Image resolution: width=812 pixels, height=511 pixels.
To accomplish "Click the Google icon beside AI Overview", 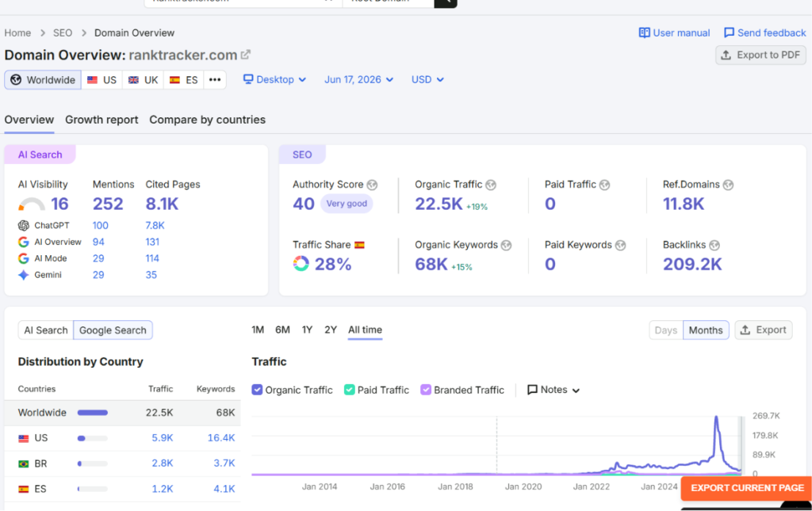I will click(23, 242).
